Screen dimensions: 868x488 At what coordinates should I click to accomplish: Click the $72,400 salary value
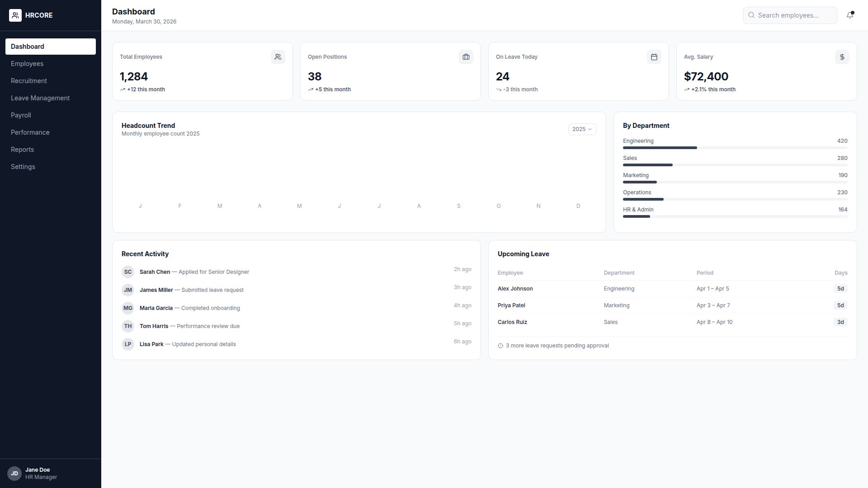pos(706,77)
